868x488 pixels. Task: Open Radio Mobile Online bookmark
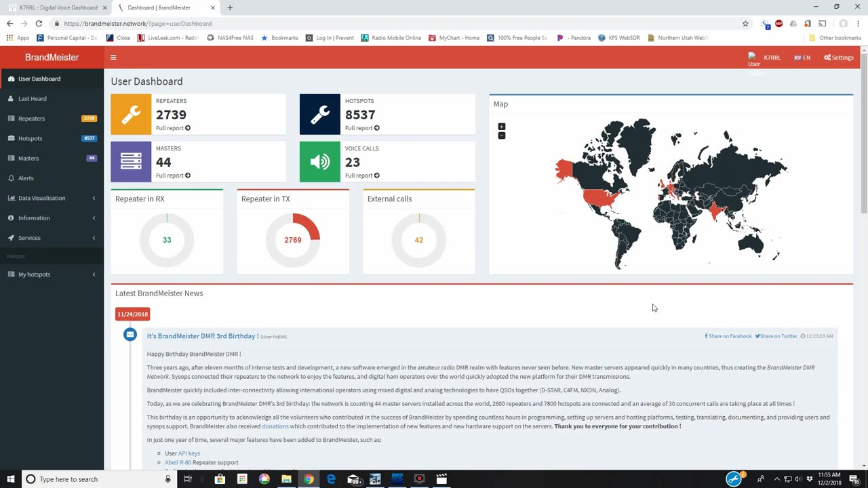(391, 38)
